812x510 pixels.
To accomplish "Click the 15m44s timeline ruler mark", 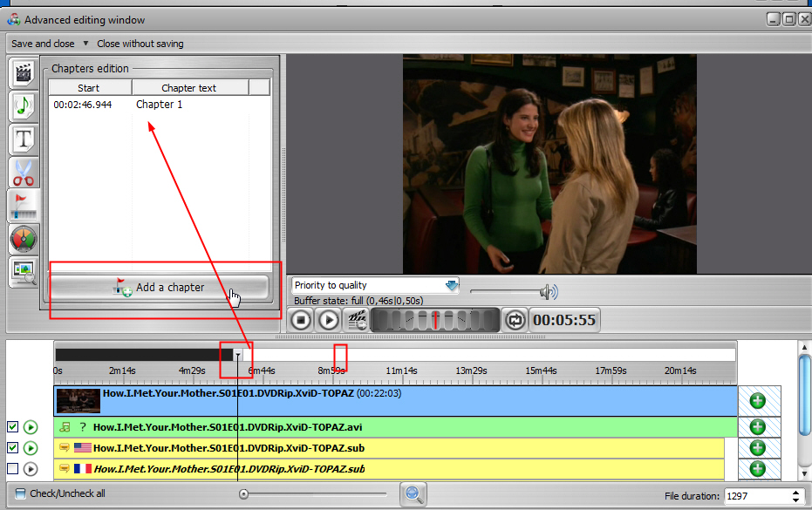I will coord(541,371).
